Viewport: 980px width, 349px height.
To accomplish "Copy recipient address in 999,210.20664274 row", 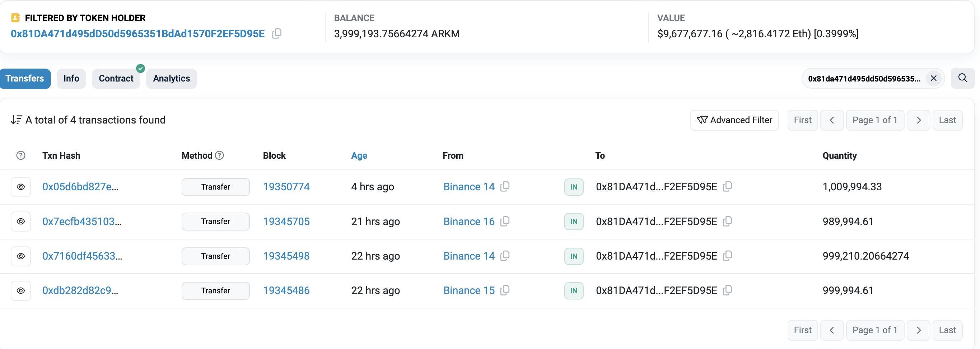I will click(727, 256).
